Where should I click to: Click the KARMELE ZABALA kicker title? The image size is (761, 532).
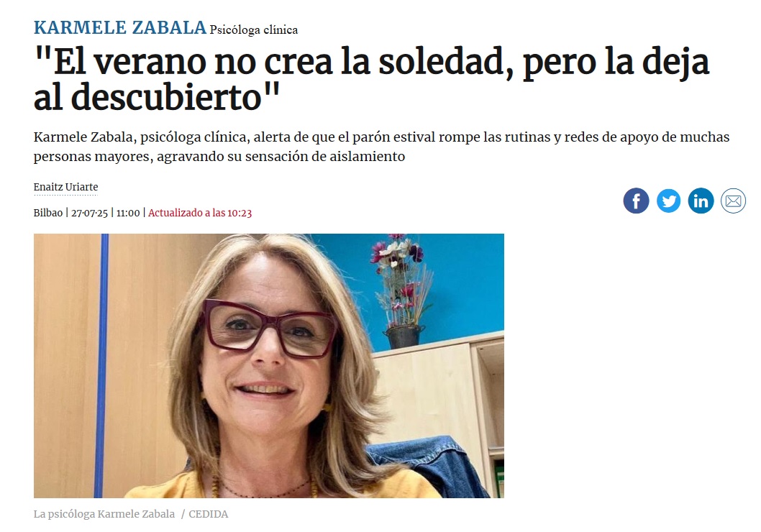[x=120, y=27]
